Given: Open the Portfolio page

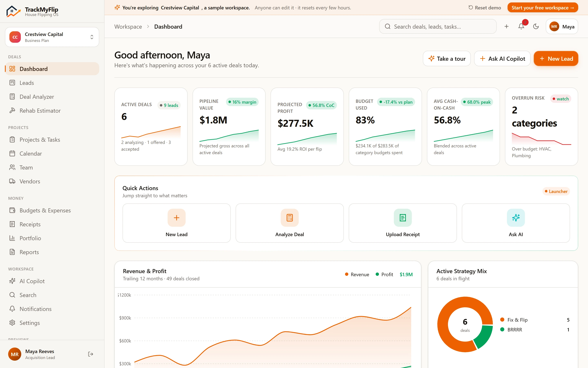Looking at the screenshot, I should click(x=52, y=238).
